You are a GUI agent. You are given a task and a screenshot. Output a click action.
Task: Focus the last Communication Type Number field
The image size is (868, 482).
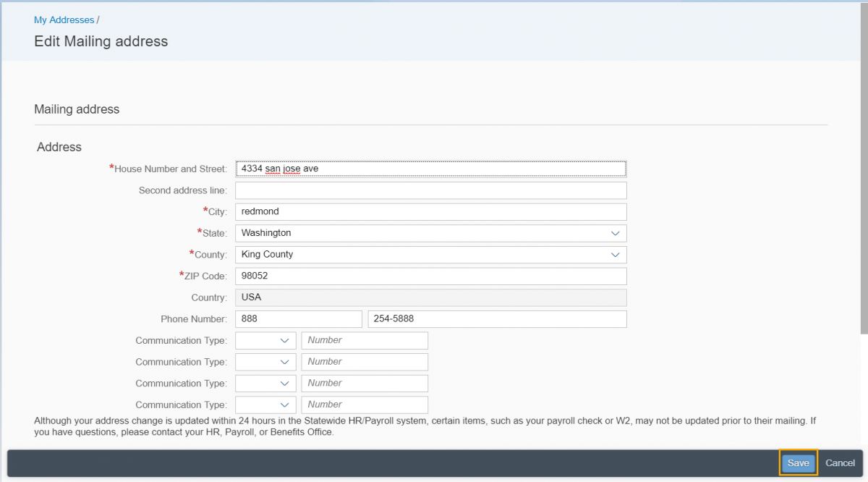pos(365,405)
